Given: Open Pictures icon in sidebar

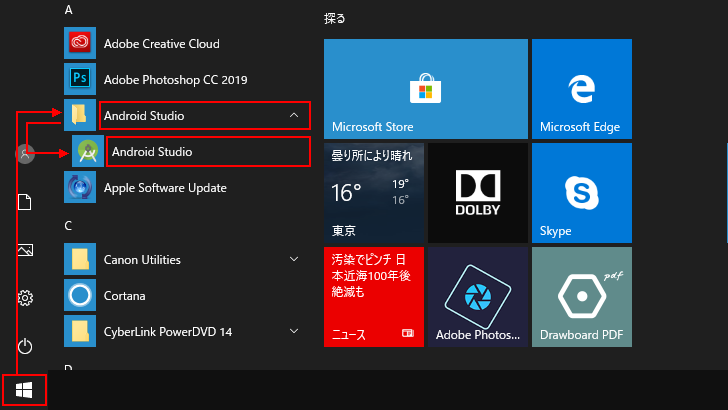Looking at the screenshot, I should tap(25, 250).
